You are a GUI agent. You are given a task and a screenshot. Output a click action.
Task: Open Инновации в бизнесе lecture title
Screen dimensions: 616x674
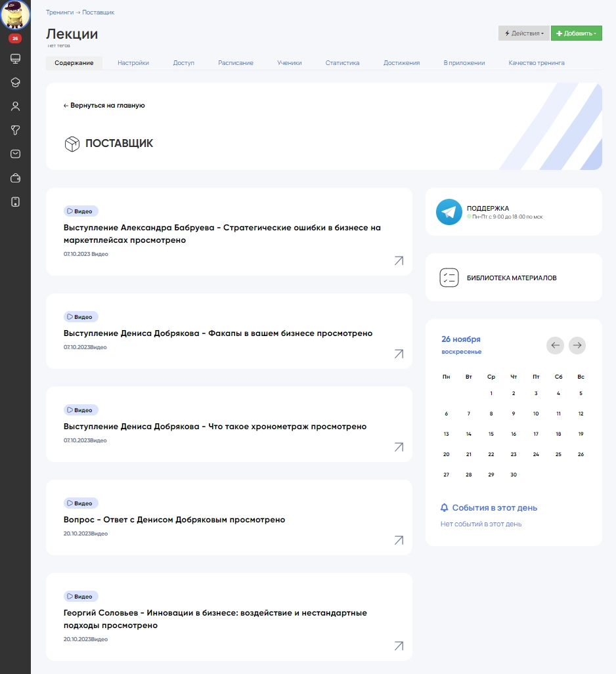(x=215, y=619)
